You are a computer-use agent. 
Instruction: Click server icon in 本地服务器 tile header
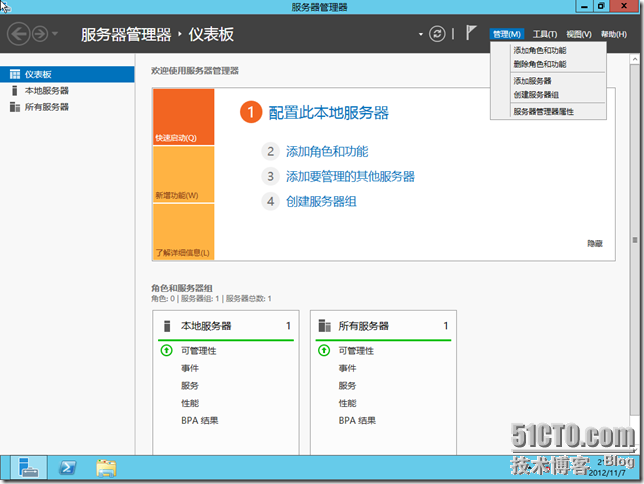click(167, 326)
